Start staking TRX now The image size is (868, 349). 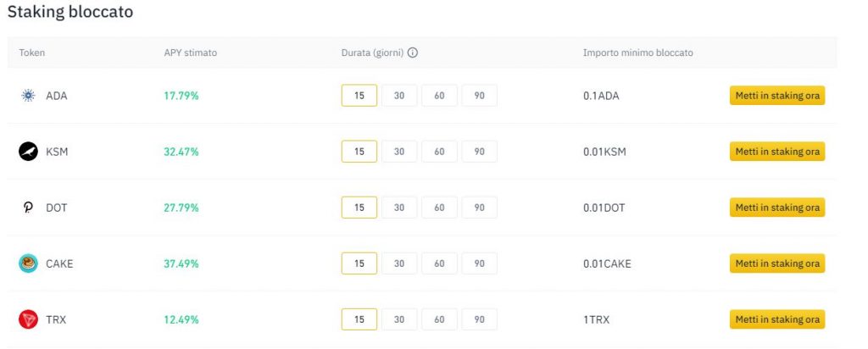(x=777, y=319)
